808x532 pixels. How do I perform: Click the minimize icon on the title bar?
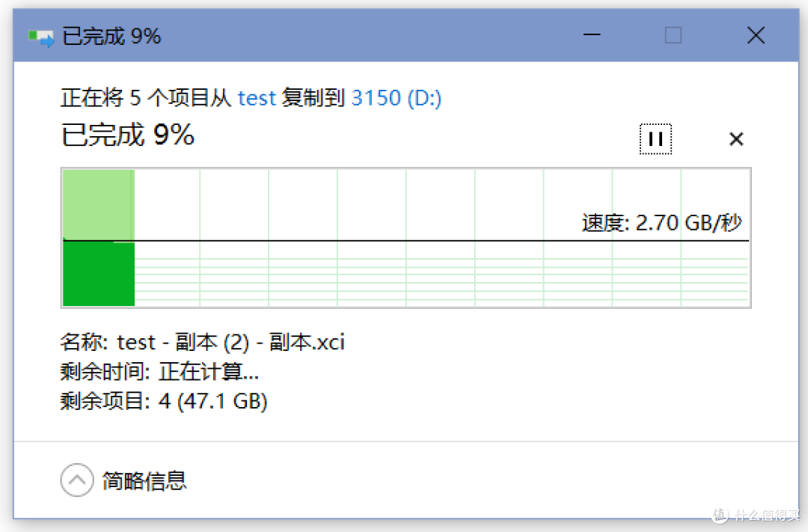591,35
